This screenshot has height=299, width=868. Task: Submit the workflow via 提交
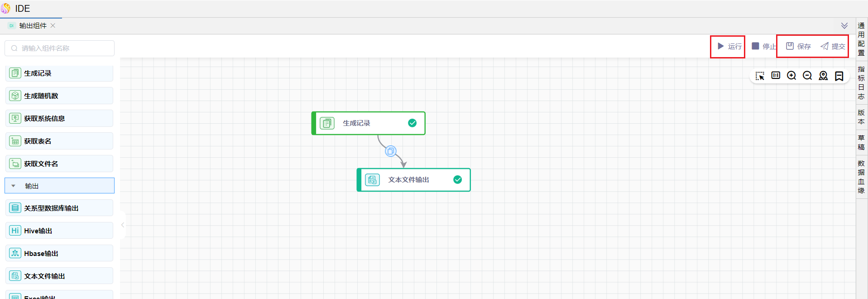click(833, 46)
